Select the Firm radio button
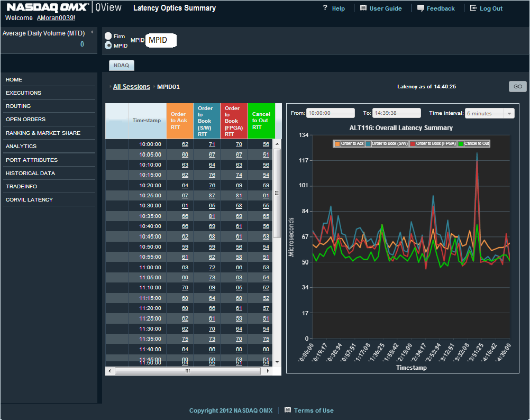 tap(108, 36)
